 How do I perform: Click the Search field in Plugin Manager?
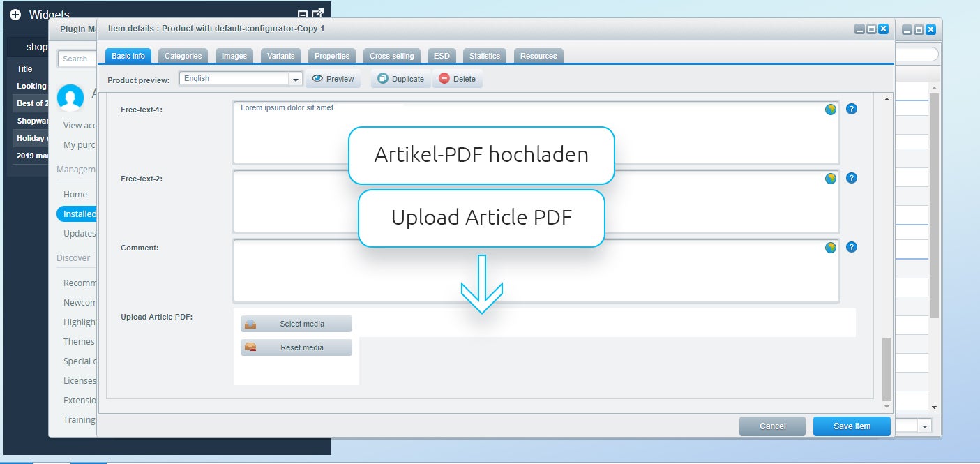tap(77, 59)
